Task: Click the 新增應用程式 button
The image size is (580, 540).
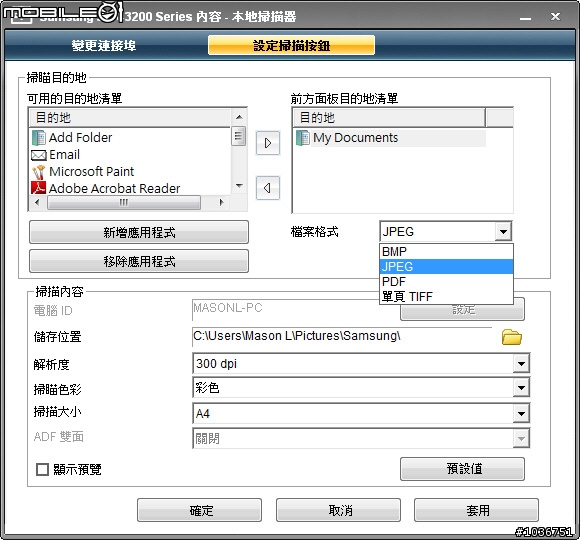Action: coord(139,232)
